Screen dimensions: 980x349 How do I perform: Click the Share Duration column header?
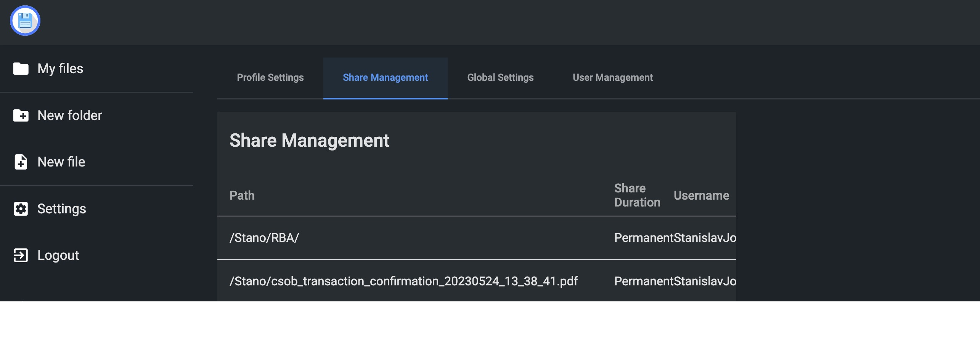(637, 195)
